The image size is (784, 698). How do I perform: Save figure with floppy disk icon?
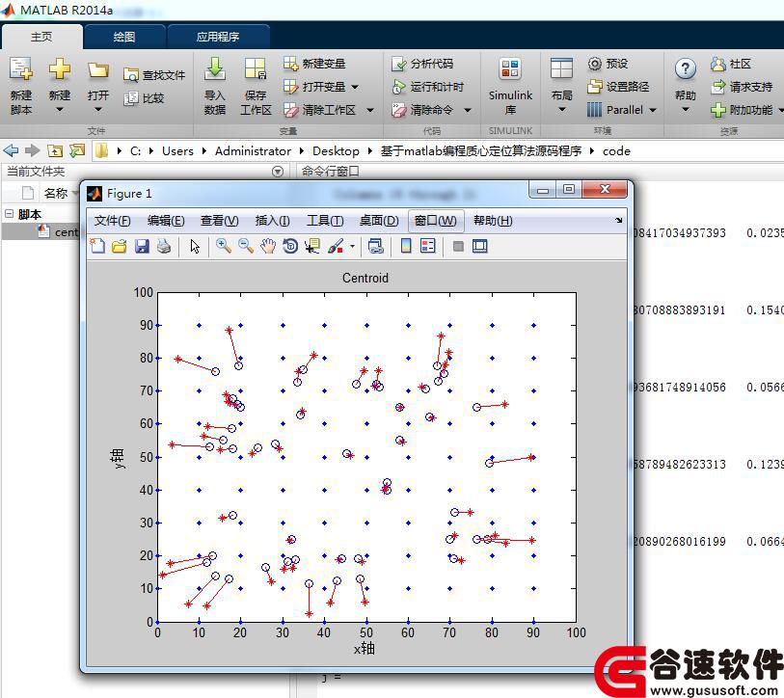tap(142, 246)
